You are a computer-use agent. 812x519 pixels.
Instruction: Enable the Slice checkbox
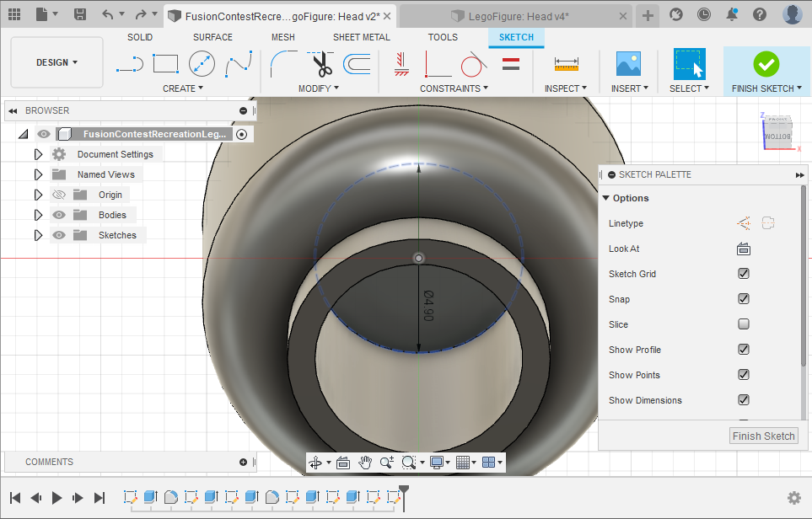(x=744, y=324)
